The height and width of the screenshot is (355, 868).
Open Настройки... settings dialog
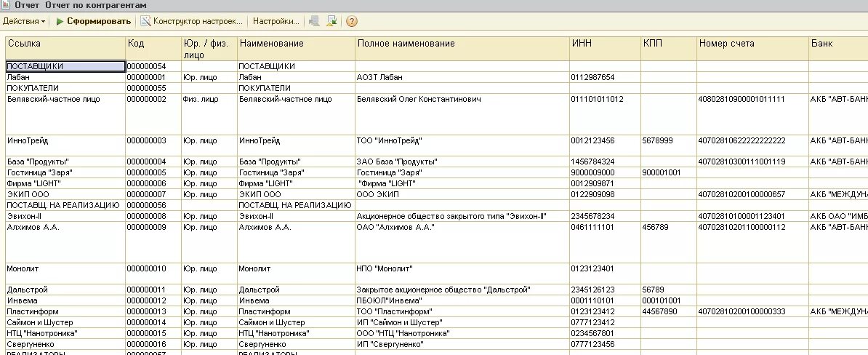click(x=276, y=21)
